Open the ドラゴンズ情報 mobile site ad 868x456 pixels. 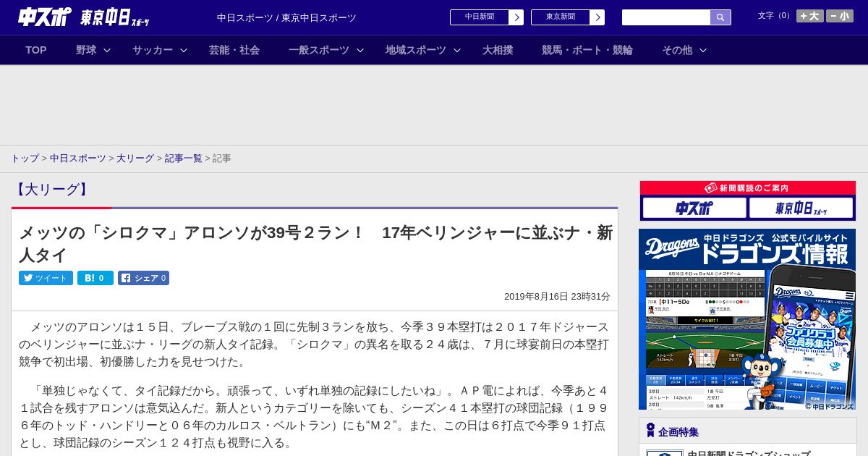tap(747, 319)
